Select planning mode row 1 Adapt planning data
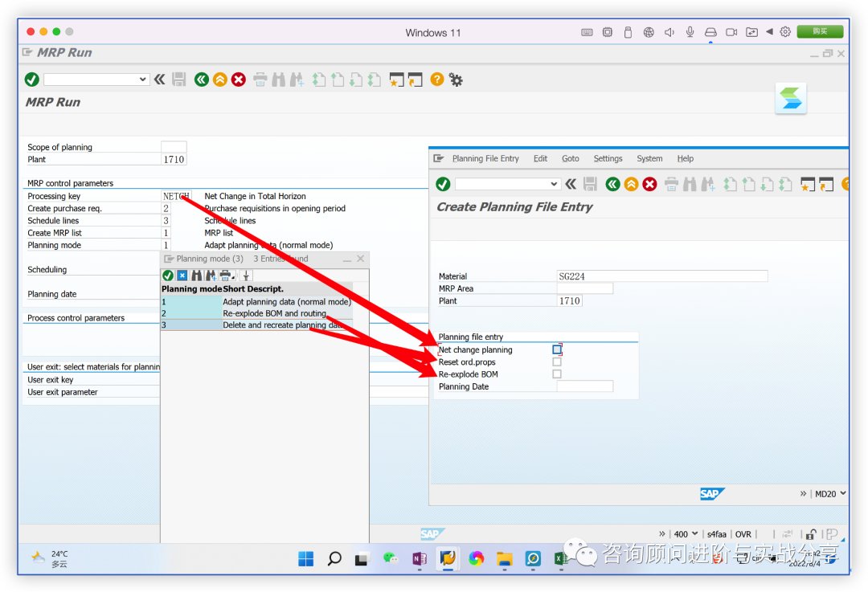The image size is (868, 592). [256, 301]
